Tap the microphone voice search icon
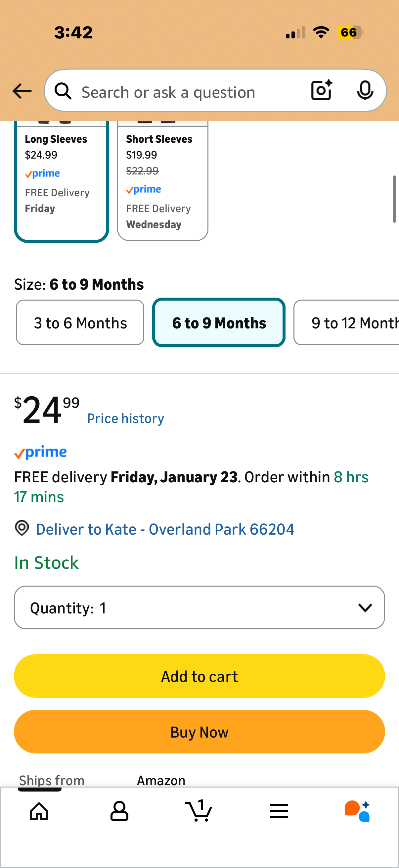Screen dimensions: 399x868 365,91
